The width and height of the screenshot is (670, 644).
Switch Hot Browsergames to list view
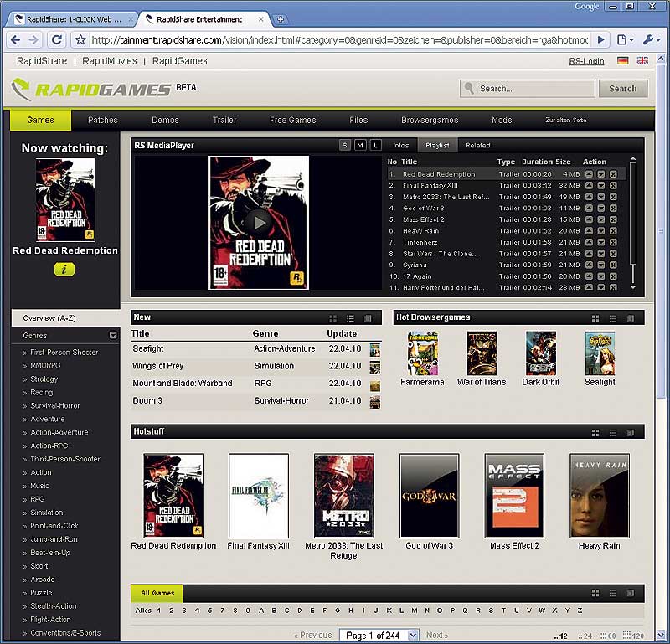coord(613,318)
